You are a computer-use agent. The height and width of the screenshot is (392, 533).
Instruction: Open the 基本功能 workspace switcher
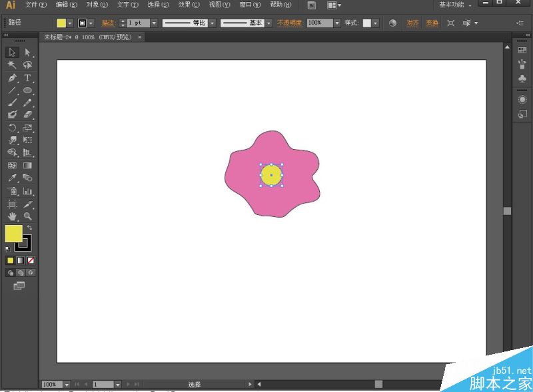(x=455, y=5)
